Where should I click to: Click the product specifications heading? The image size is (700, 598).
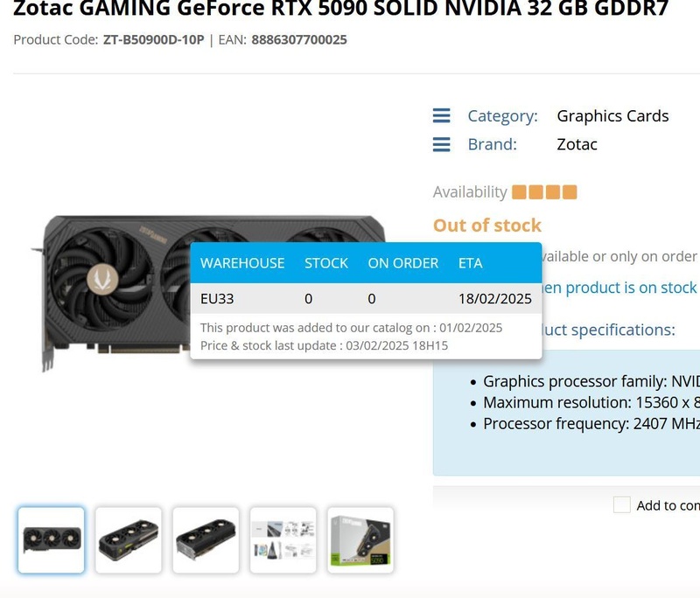608,330
